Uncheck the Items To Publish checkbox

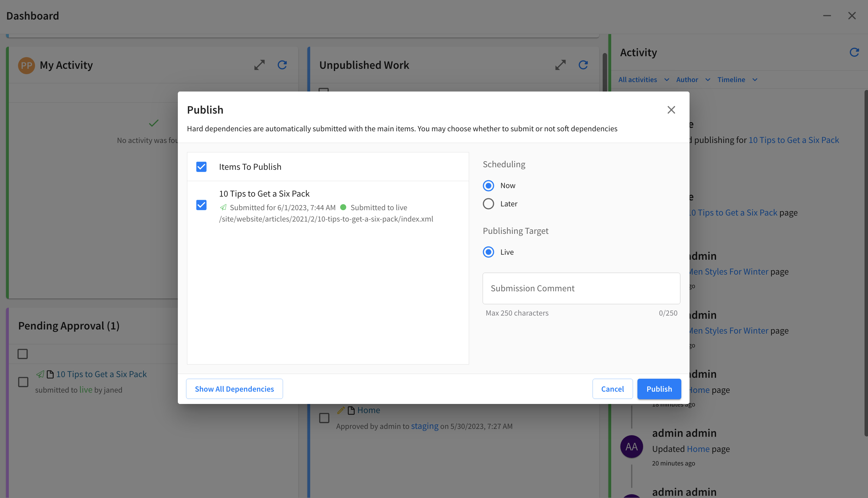(201, 167)
